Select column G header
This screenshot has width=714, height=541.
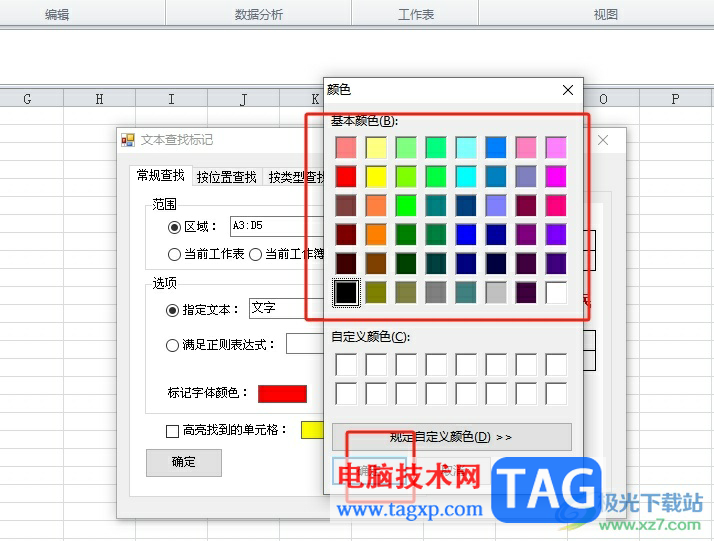coord(27,99)
